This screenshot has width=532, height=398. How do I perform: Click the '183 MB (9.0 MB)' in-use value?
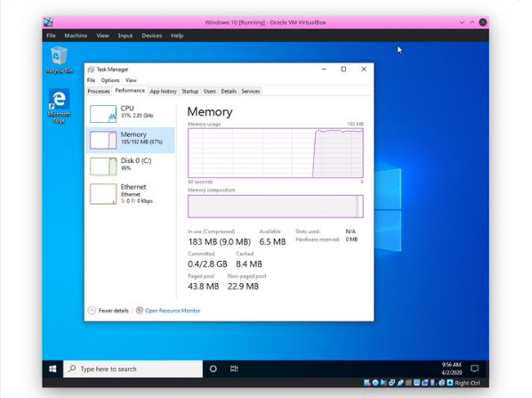219,242
